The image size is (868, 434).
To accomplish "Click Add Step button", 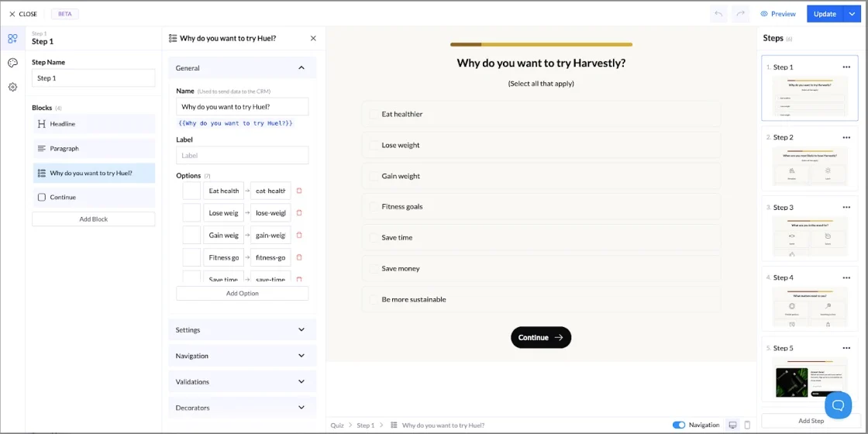I will (811, 421).
